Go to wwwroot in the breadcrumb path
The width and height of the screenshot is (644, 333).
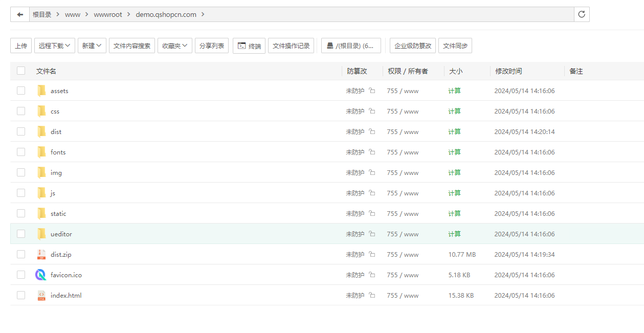108,14
